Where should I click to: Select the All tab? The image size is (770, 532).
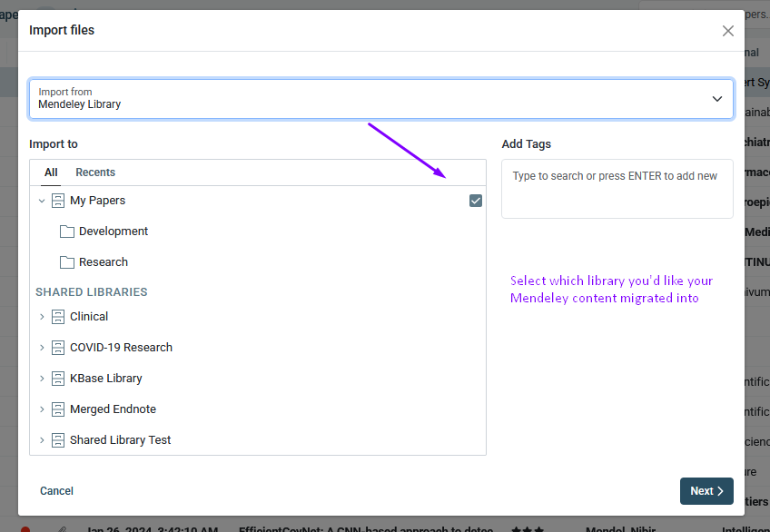(x=51, y=172)
